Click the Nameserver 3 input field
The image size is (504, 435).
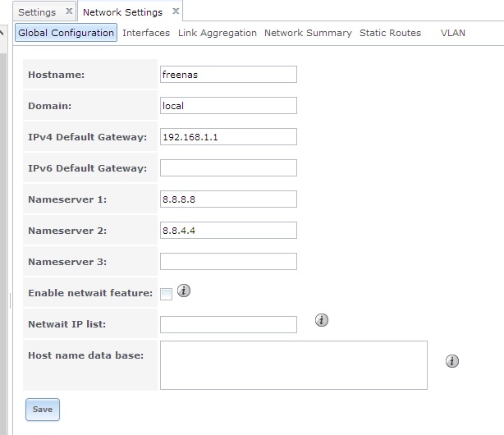pyautogui.click(x=228, y=262)
